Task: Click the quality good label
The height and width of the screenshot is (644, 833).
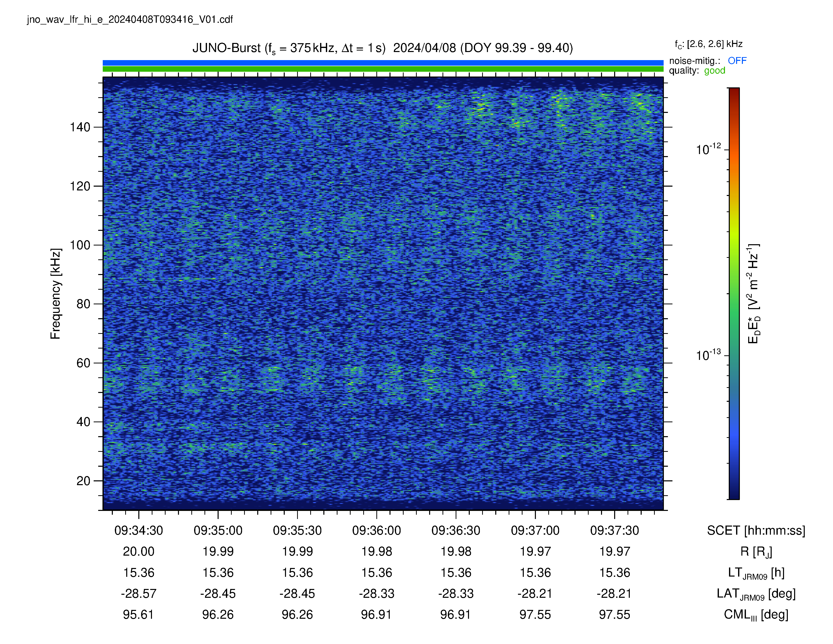Action: point(697,70)
